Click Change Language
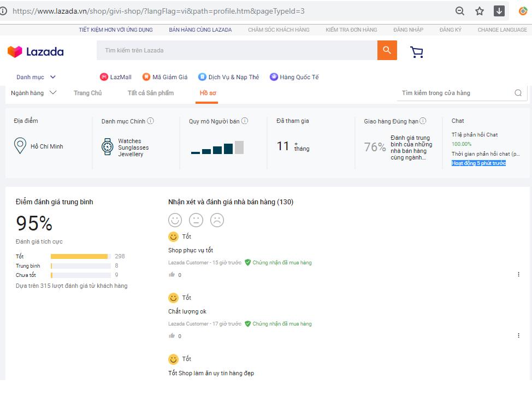The width and height of the screenshot is (532, 396). pos(502,30)
